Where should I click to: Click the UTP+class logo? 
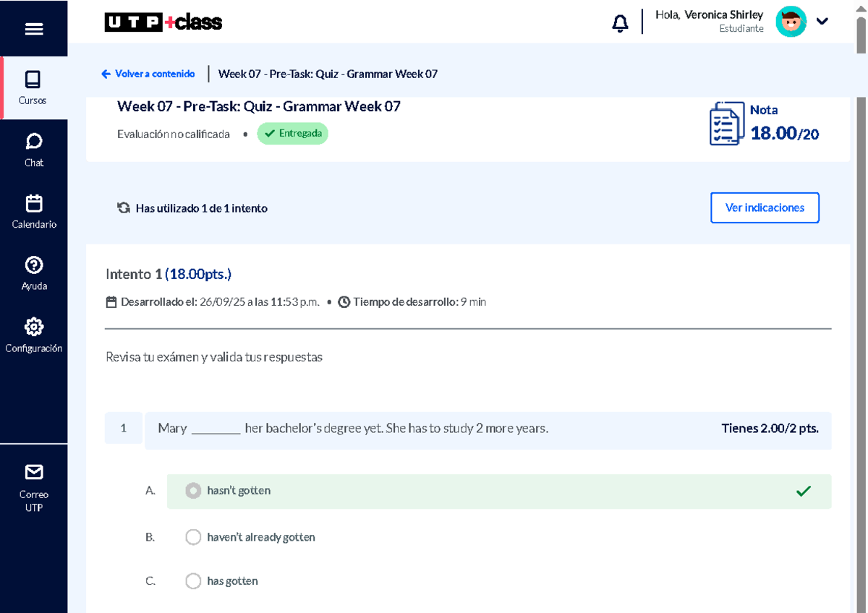[x=163, y=22]
